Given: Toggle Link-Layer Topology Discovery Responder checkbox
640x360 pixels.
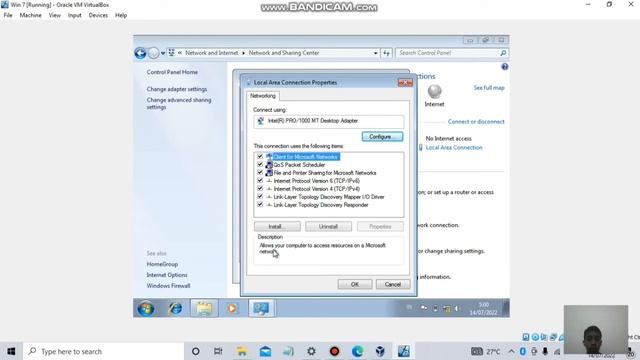Looking at the screenshot, I should (x=260, y=204).
